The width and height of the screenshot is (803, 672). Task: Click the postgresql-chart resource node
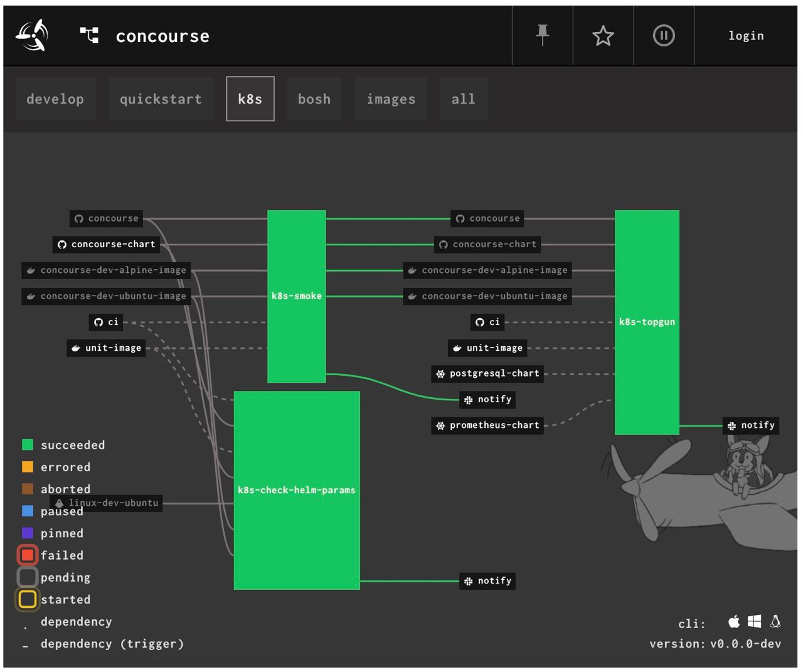point(488,373)
